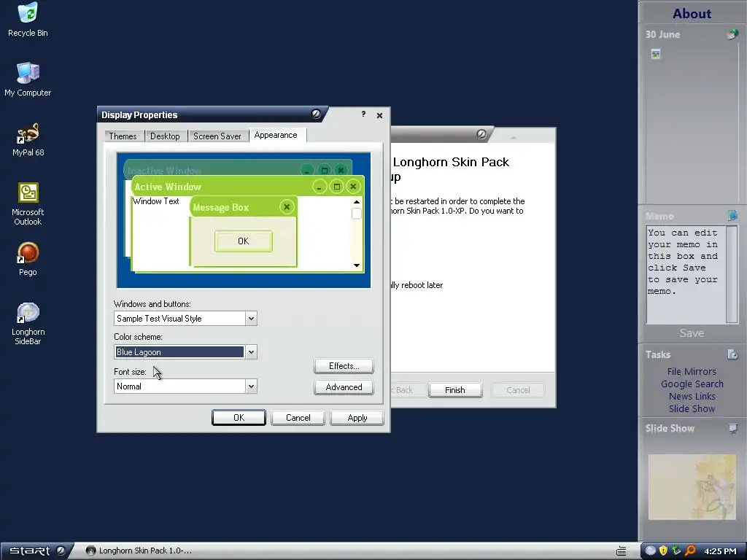Click the Active Window preview title bar
This screenshot has width=747, height=560.
(248, 186)
